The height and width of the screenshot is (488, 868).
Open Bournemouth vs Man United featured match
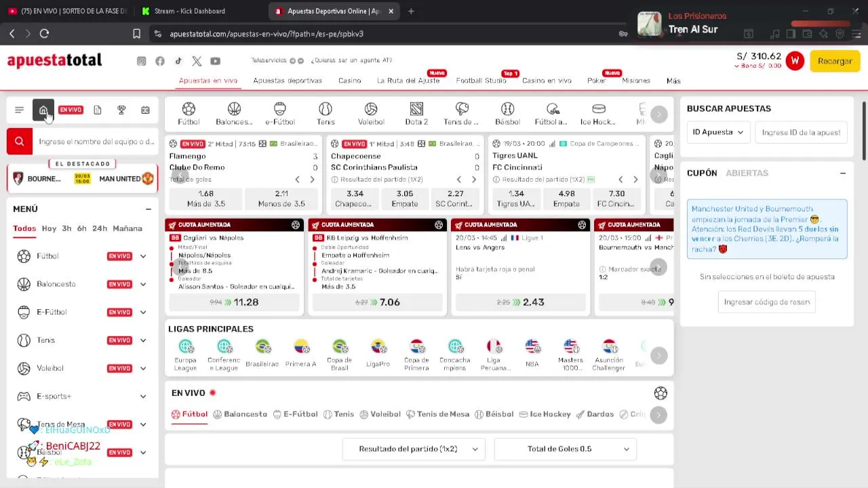click(x=82, y=179)
